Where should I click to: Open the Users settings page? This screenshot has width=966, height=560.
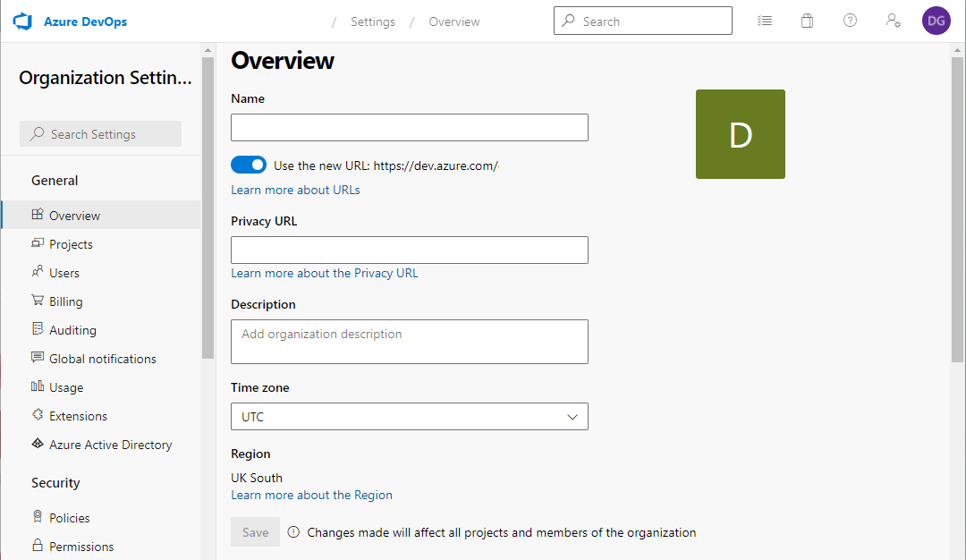(101, 272)
